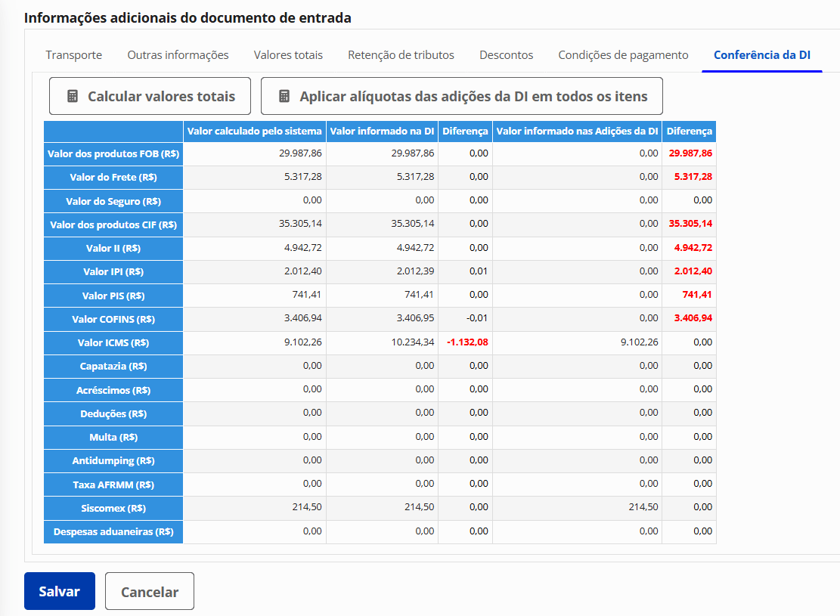Select the Siscomex (R$) row label

click(113, 508)
